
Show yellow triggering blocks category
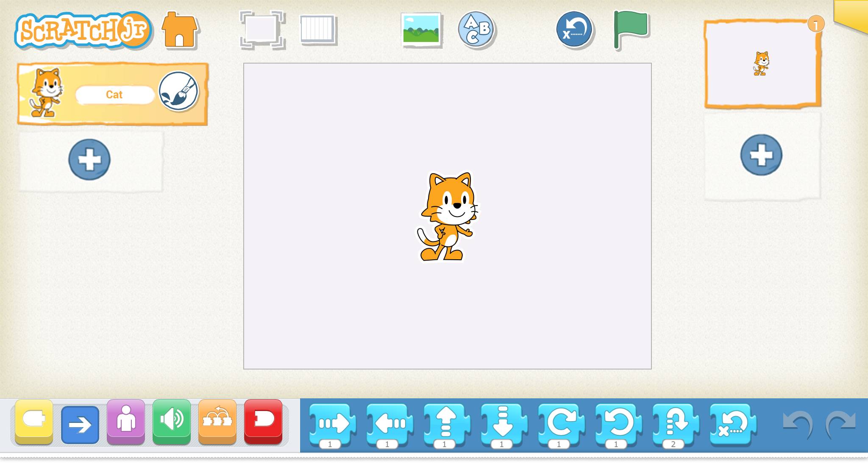click(34, 422)
